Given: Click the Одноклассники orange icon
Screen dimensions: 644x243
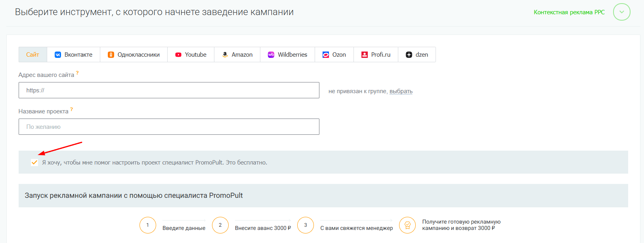Looking at the screenshot, I should (111, 55).
